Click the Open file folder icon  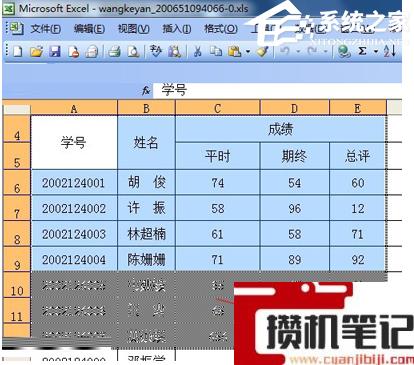tap(36, 52)
